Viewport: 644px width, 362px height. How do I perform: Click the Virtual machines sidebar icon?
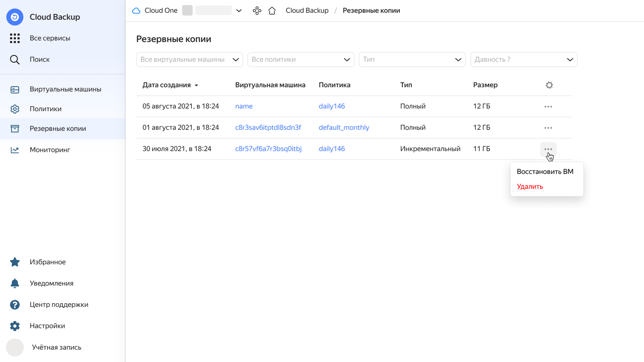[x=15, y=89]
